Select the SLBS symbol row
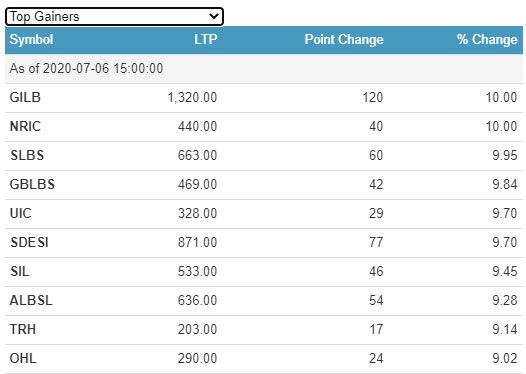 (264, 156)
